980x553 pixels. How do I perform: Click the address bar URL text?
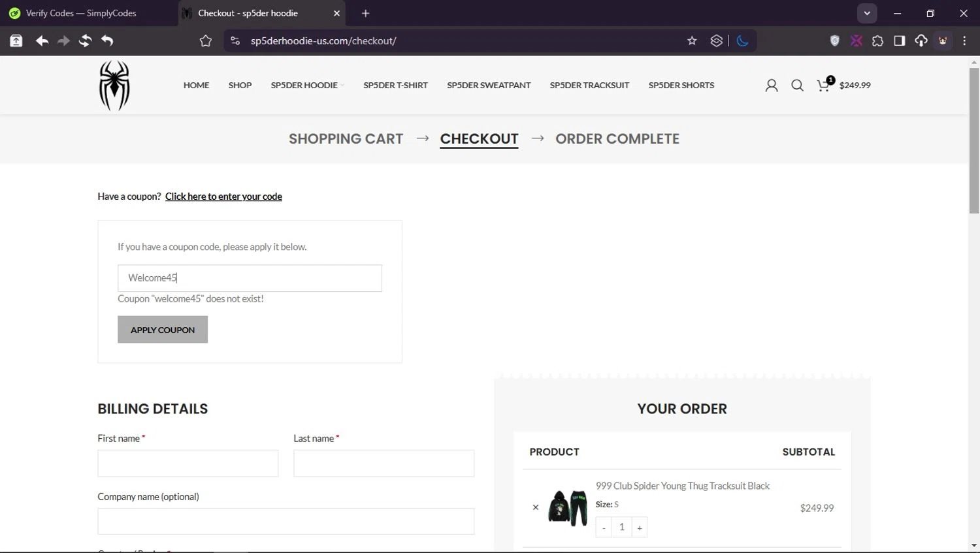tap(323, 40)
